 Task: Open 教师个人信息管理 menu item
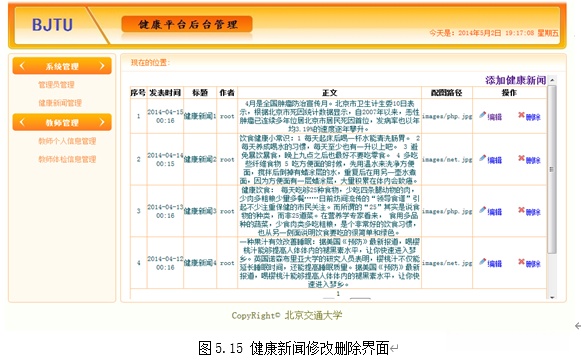tap(67, 141)
